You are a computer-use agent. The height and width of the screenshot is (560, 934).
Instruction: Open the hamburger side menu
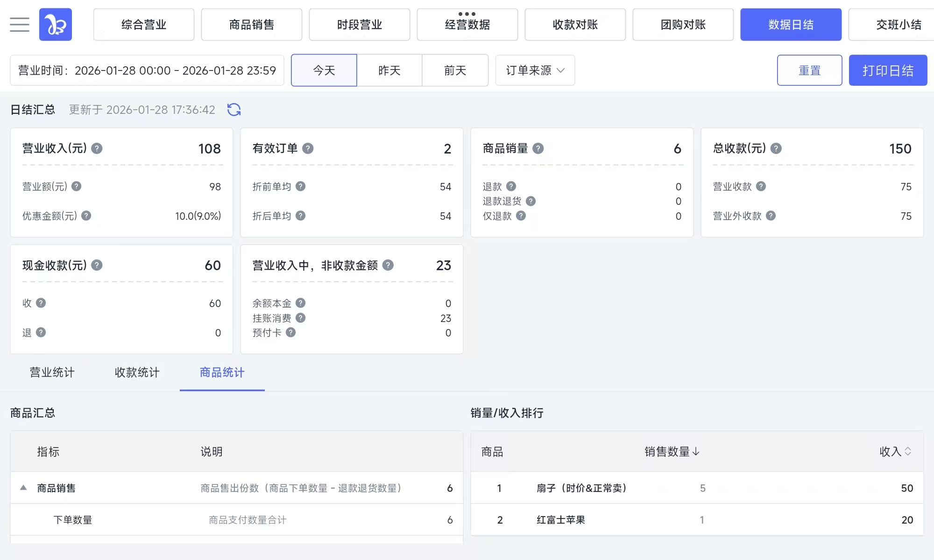tap(19, 24)
